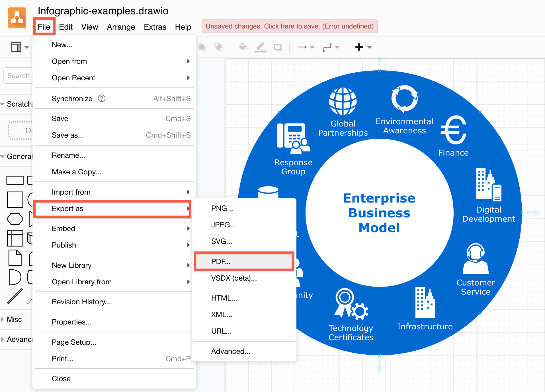
Task: Select the rectangle shape in palette
Action: (x=15, y=180)
